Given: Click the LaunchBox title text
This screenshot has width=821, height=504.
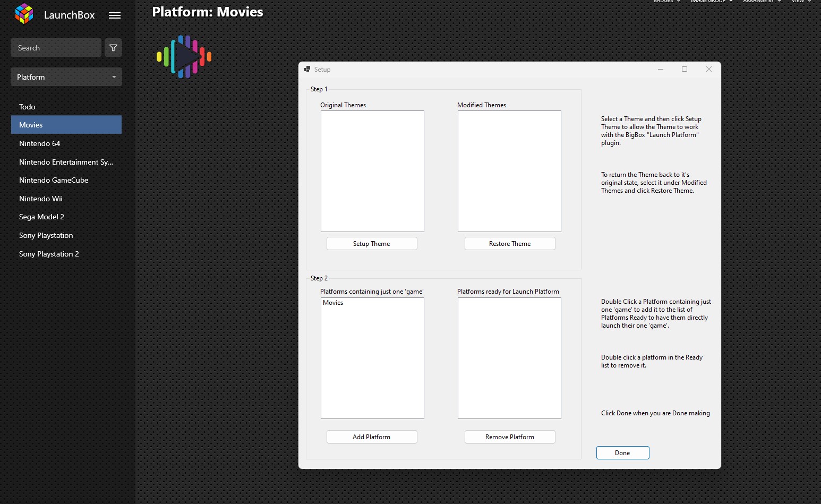Looking at the screenshot, I should click(70, 15).
